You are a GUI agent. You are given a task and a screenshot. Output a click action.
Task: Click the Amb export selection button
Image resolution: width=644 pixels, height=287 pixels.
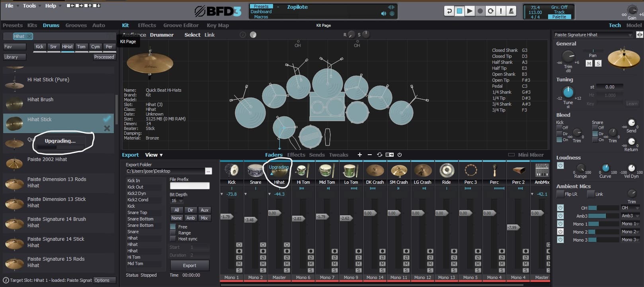191,218
